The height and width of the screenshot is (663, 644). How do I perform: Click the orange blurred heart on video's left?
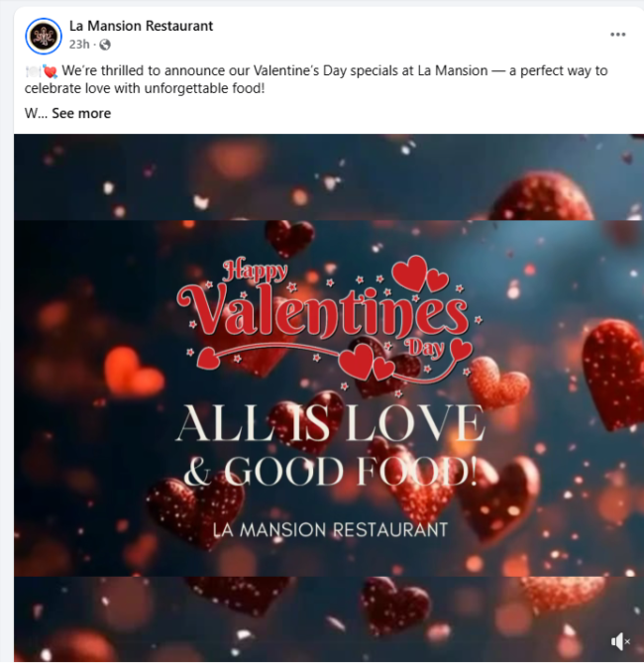[133, 372]
